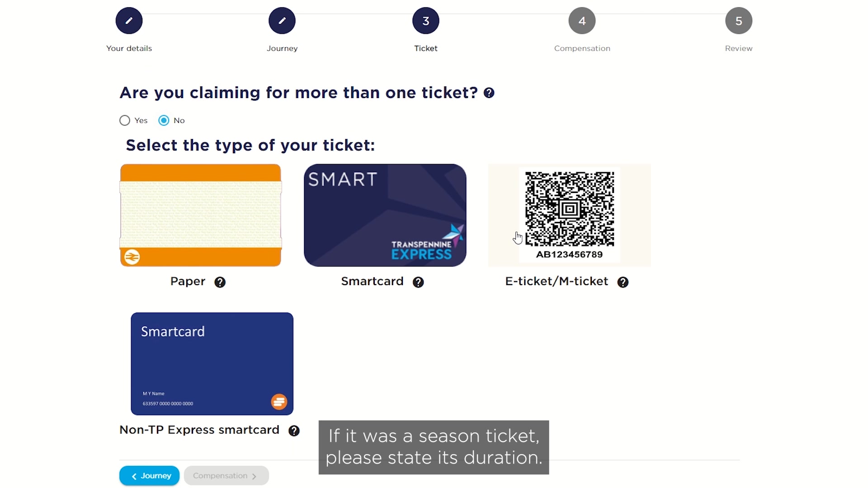Open the Smartcard help question mark
Screen dimensions: 868x488
click(418, 282)
